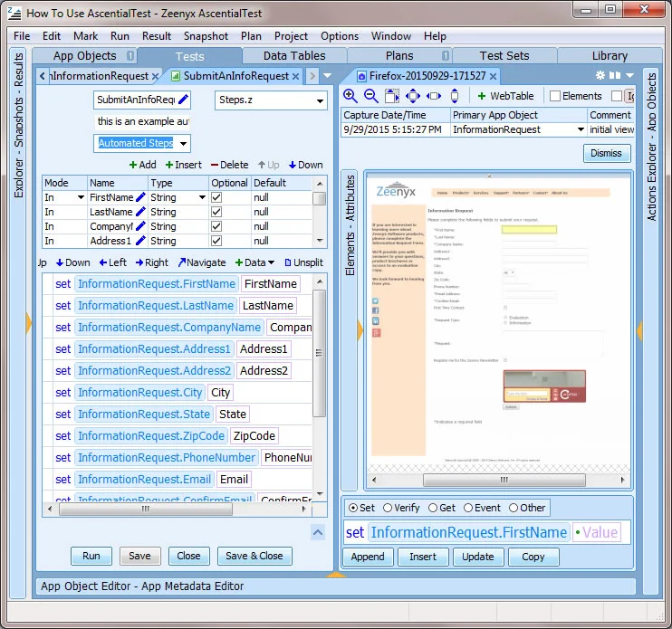This screenshot has width=672, height=629.
Task: Click the steps list vertical scrollbar thumb
Action: click(x=319, y=353)
